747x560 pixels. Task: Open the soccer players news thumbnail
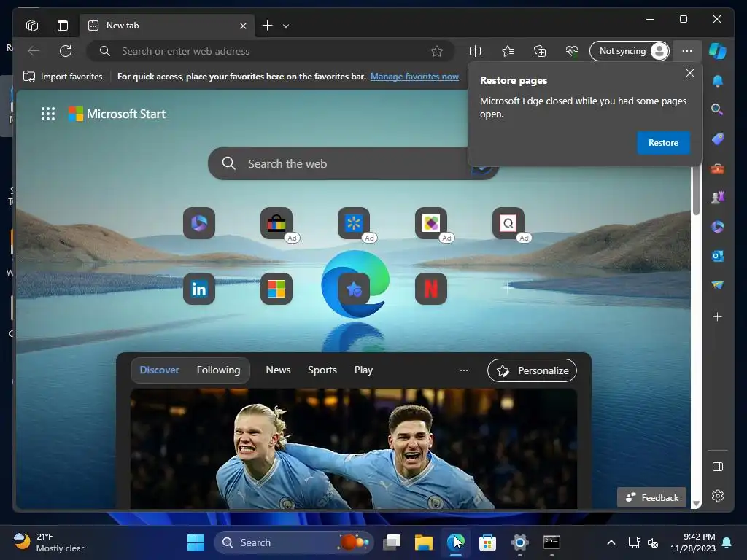click(x=354, y=448)
